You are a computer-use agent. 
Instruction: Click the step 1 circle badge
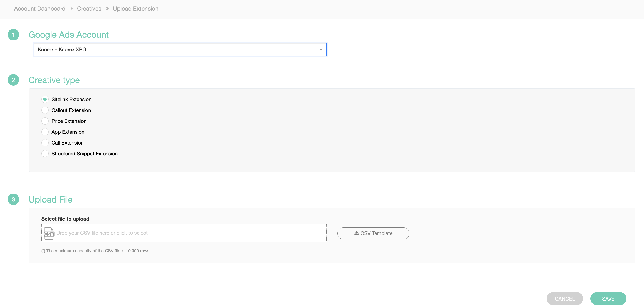click(x=13, y=35)
